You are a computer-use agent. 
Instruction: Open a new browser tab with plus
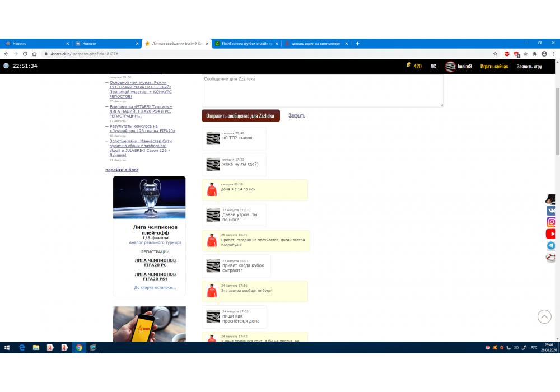point(357,44)
